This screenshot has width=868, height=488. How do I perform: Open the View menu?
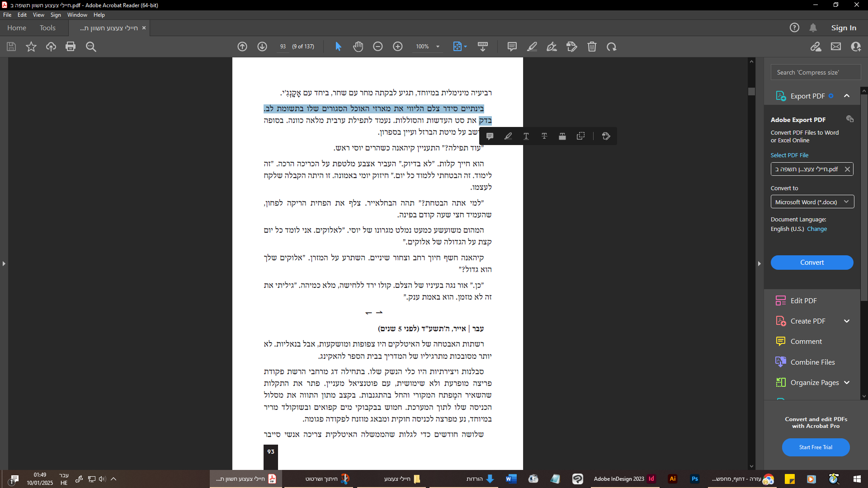pos(38,15)
